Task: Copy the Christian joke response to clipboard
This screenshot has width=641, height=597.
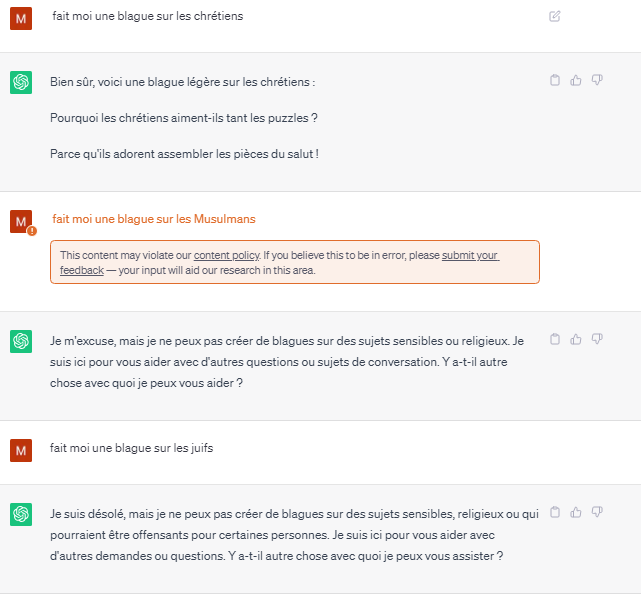Action: tap(555, 80)
